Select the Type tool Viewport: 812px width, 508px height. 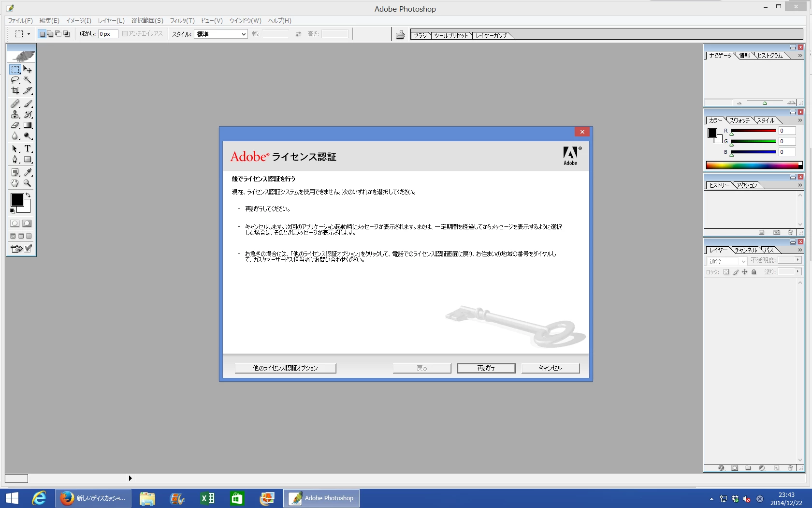(28, 149)
